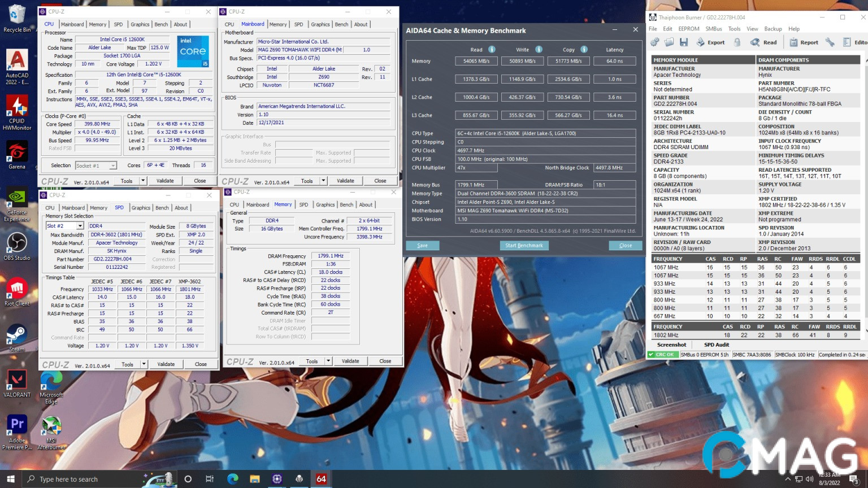Switch to Graphics tab in the Memory window

click(325, 205)
